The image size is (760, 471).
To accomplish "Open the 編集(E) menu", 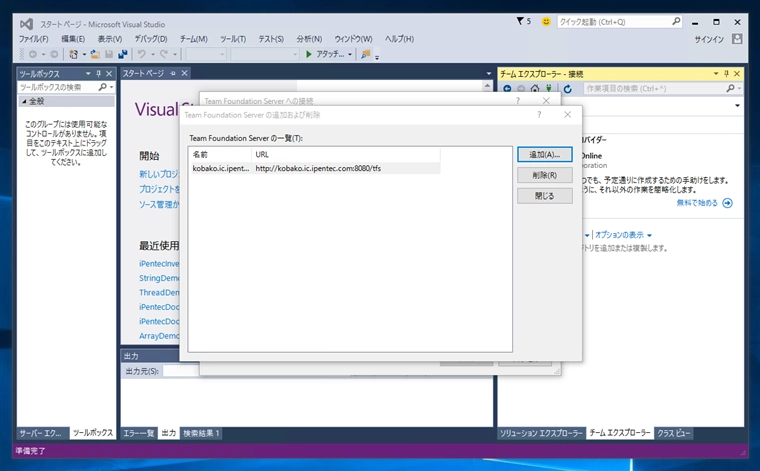I will coord(73,39).
